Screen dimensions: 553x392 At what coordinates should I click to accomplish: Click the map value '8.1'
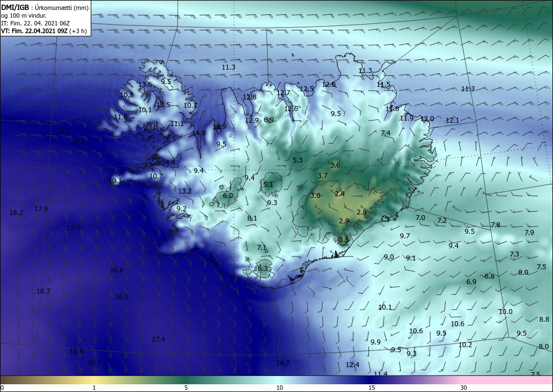[252, 218]
